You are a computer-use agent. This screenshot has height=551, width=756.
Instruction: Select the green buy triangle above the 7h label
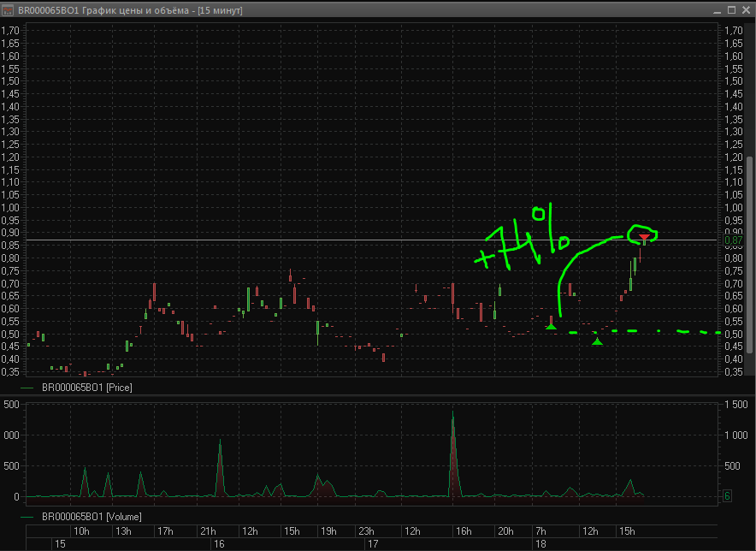(551, 327)
